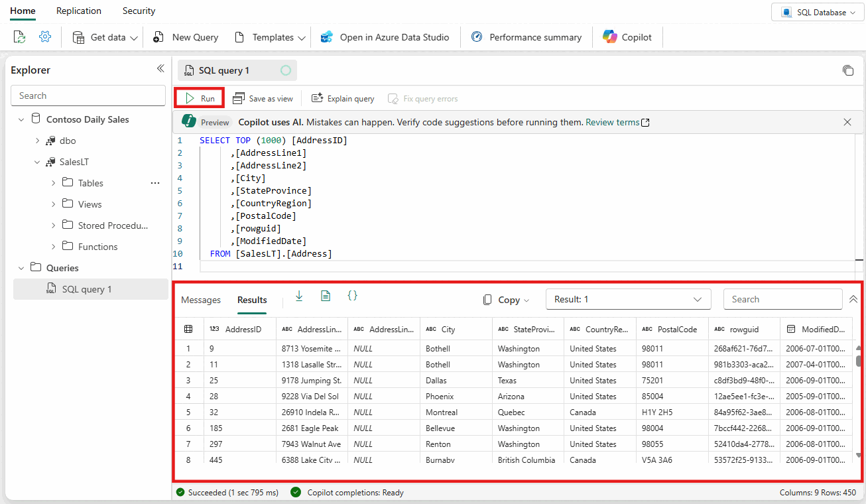
Task: Switch to the Messages tab
Action: pyautogui.click(x=200, y=300)
